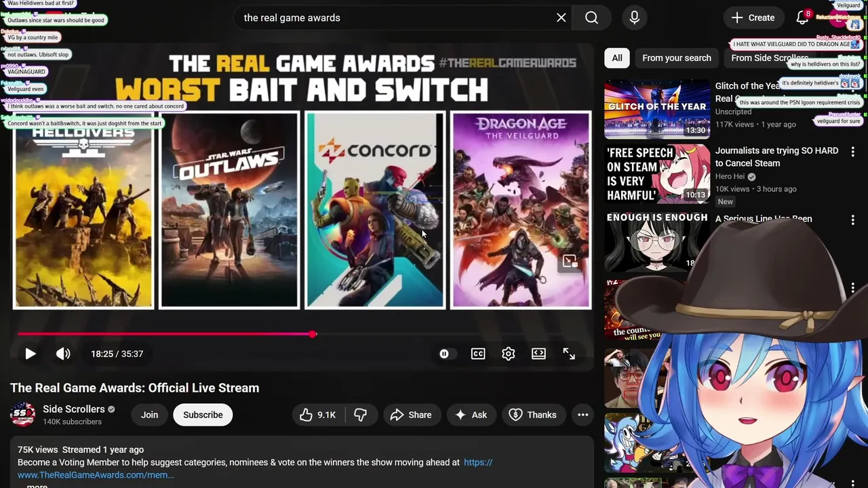Click the Unscripted channel name
Viewport: 868px width, 488px height.
[x=733, y=112]
